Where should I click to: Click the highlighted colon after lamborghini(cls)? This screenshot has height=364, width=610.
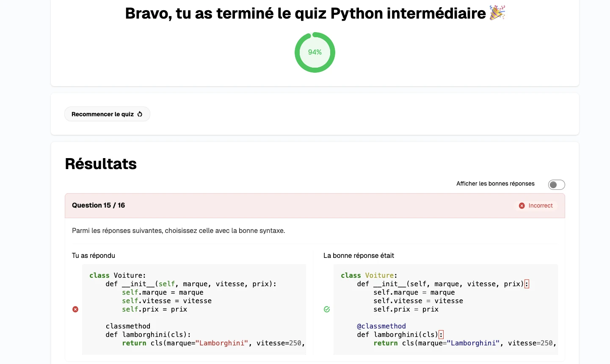click(441, 335)
